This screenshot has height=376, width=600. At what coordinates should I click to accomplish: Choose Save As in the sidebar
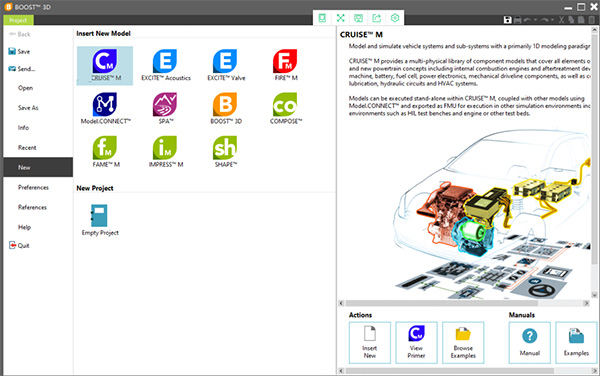click(x=28, y=108)
